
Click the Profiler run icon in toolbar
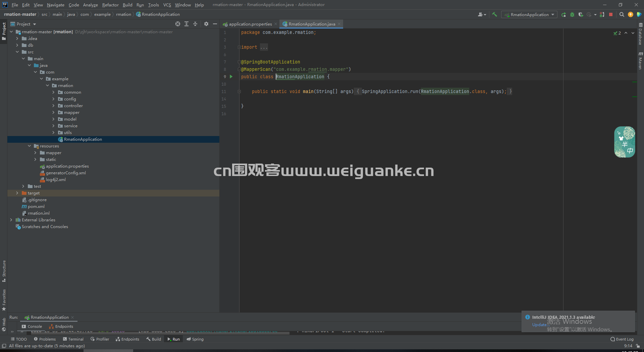(589, 14)
